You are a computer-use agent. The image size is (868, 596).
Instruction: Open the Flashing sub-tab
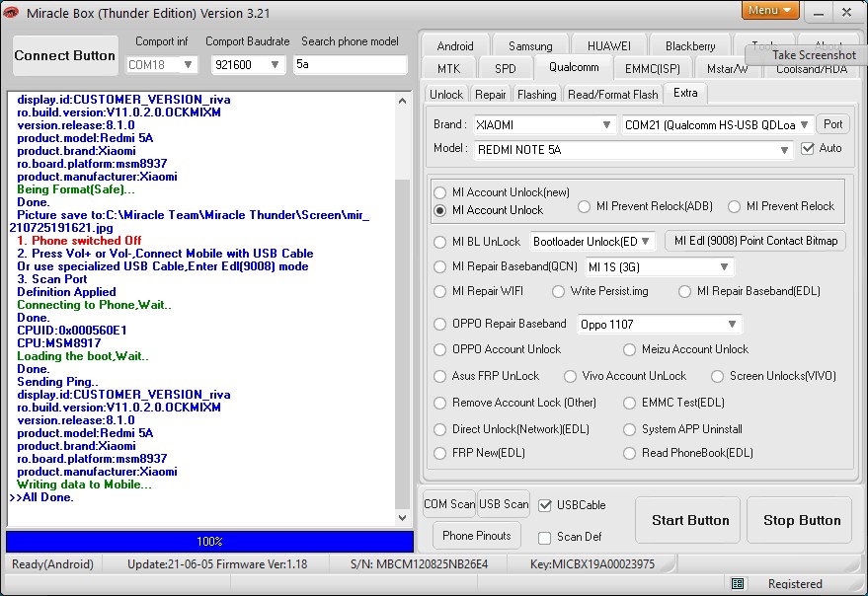536,95
